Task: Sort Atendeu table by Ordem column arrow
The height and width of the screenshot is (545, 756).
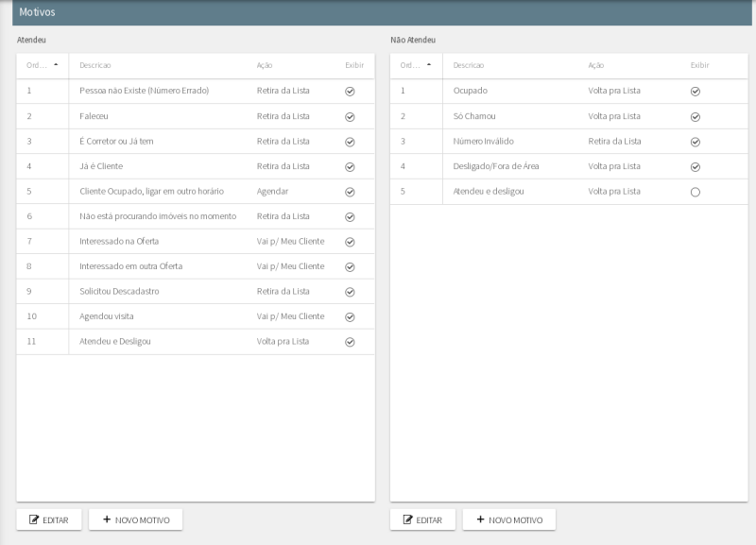Action: click(56, 65)
